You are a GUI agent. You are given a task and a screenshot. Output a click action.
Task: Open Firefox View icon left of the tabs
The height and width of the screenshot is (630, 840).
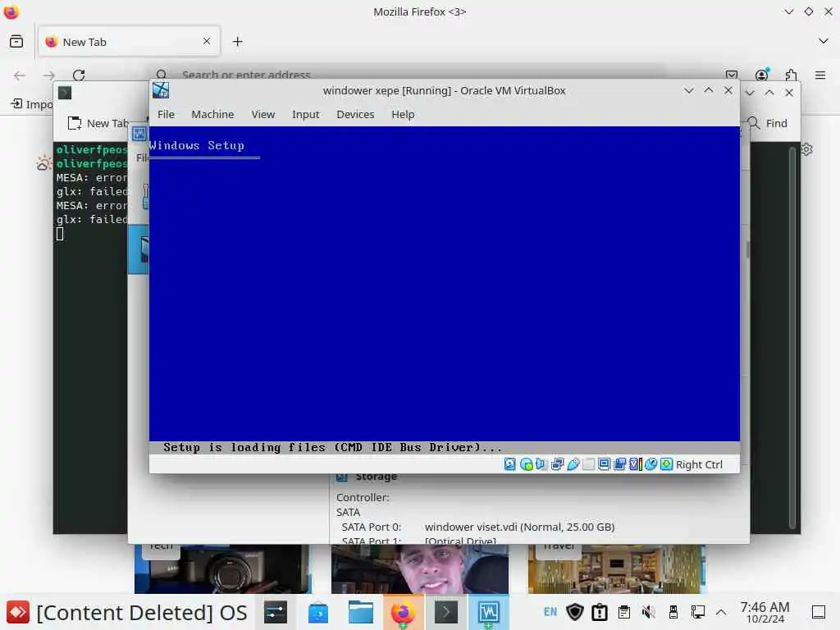point(16,41)
